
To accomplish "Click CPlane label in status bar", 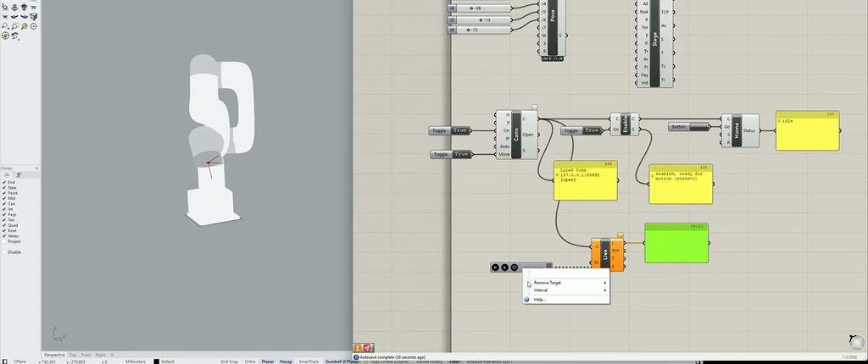I will [20, 361].
